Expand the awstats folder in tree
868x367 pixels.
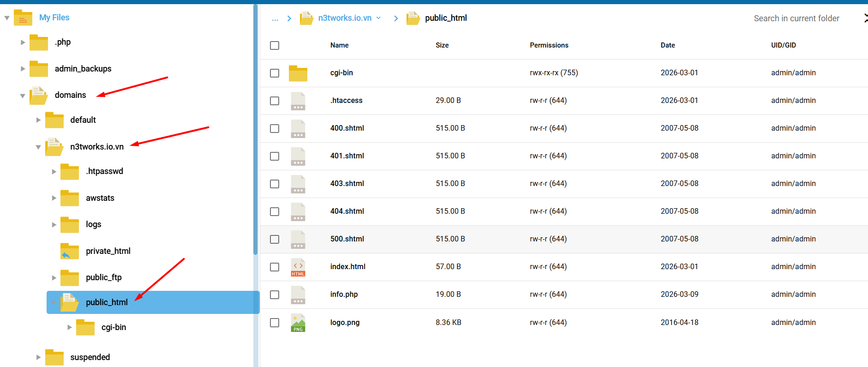click(x=54, y=198)
